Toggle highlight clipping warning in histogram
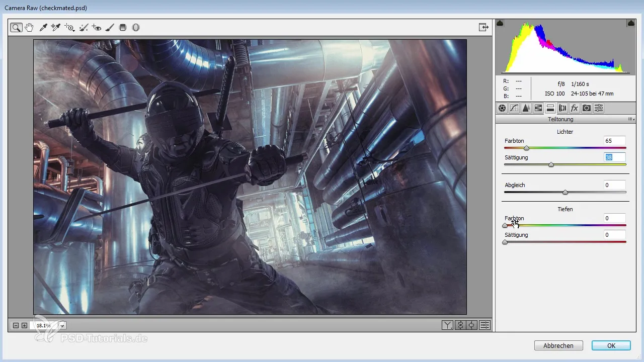The height and width of the screenshot is (362, 644). click(630, 23)
